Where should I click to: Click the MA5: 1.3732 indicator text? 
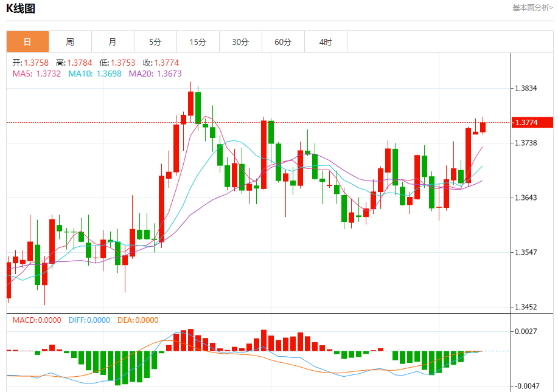click(37, 74)
